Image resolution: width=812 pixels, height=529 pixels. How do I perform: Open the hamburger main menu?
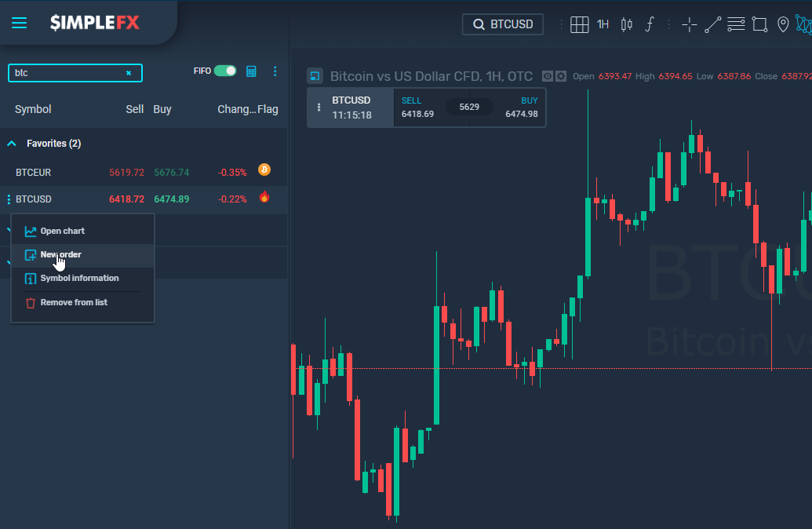(x=20, y=23)
